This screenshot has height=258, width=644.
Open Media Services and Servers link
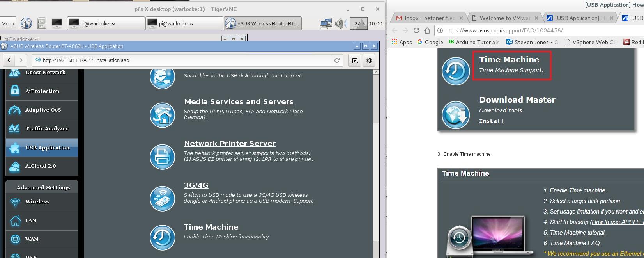[239, 102]
